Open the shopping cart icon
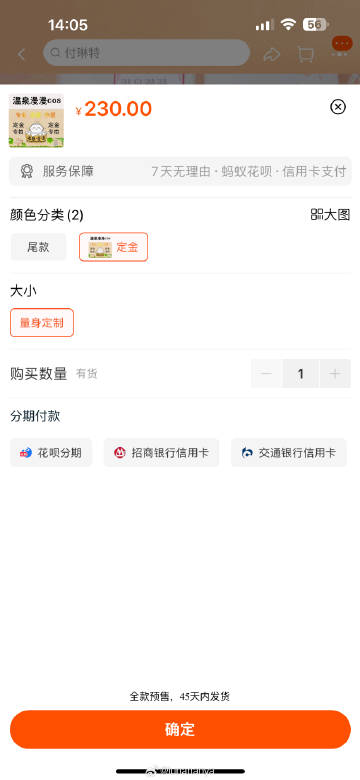This screenshot has width=360, height=780. pos(306,54)
